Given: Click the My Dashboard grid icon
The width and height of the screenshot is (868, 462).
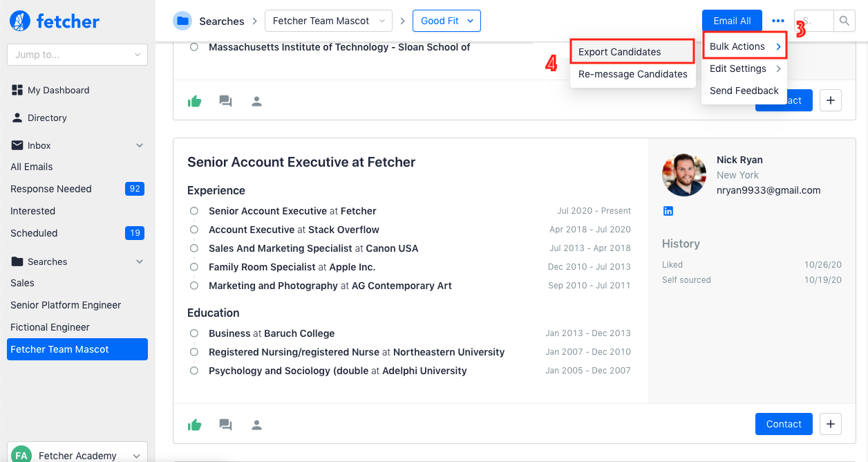Looking at the screenshot, I should coord(17,90).
